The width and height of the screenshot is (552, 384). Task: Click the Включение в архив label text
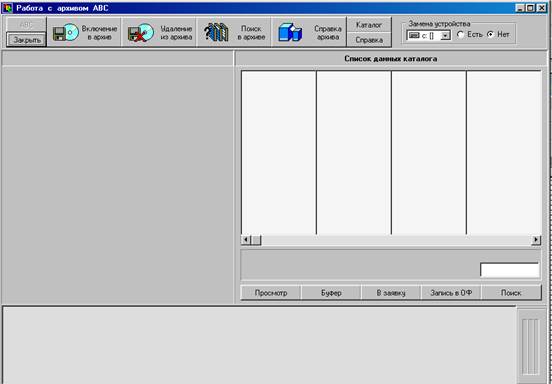[100, 33]
